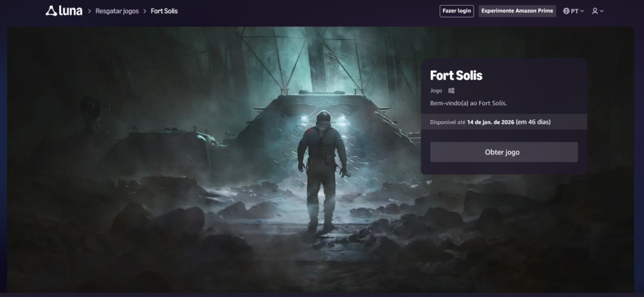Screen dimensions: 644x297
Task: Click the Obter jogo button
Action: point(504,152)
